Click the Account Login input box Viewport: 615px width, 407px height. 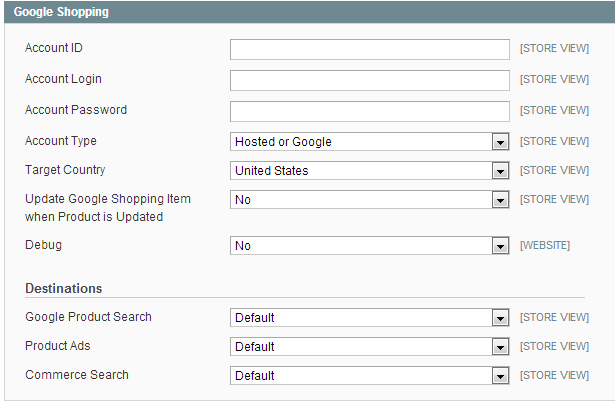[369, 80]
